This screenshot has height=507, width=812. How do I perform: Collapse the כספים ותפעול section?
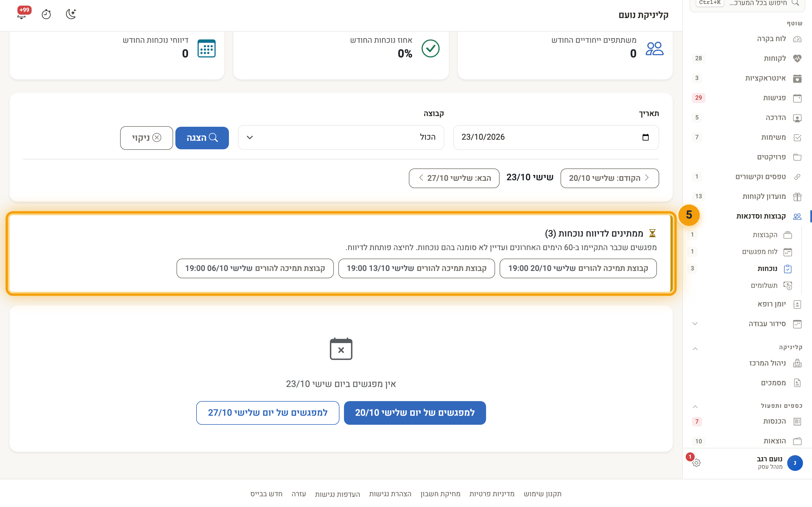pyautogui.click(x=695, y=407)
